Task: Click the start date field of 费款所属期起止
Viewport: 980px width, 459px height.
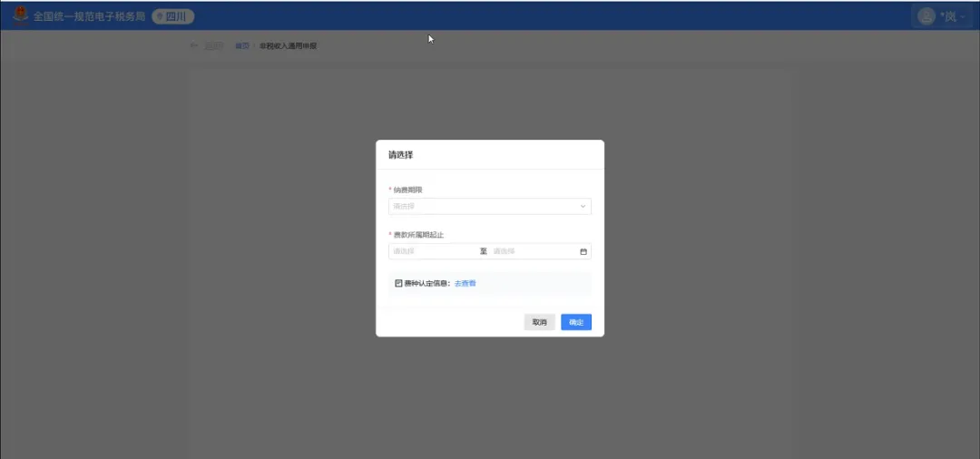Action: pos(432,251)
